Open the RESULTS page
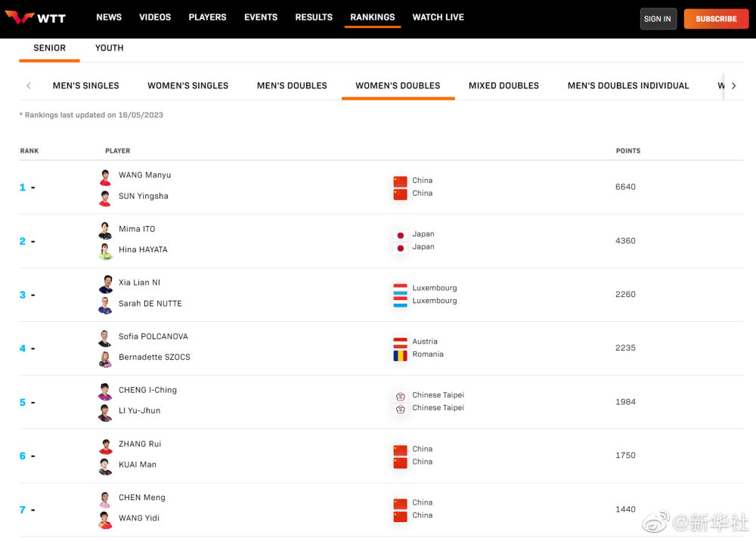 pyautogui.click(x=314, y=17)
